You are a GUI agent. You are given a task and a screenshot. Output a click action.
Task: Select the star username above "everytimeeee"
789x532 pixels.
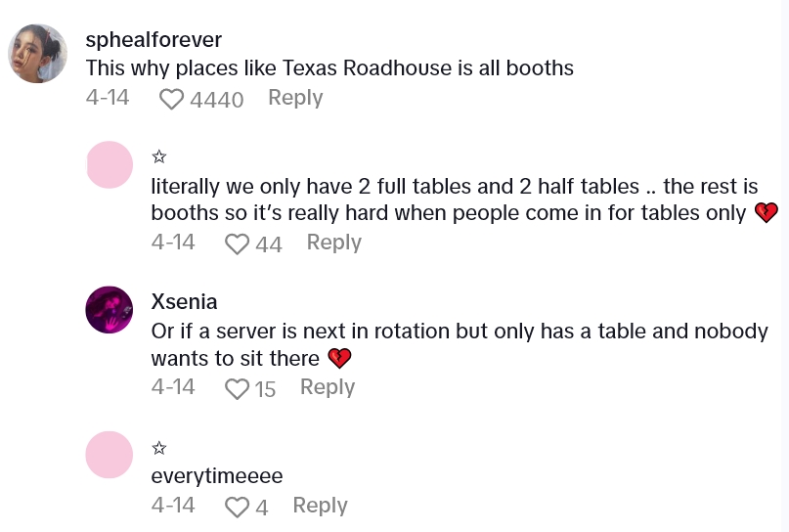159,447
